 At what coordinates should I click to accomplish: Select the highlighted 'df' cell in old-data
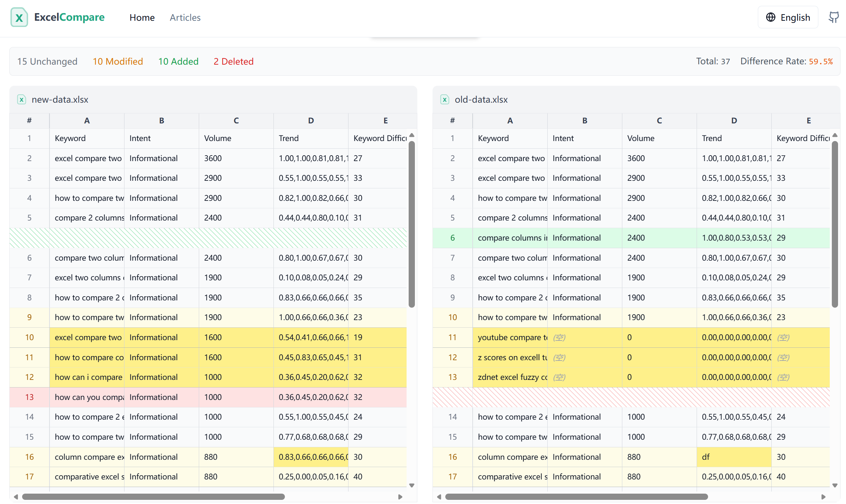coord(733,457)
